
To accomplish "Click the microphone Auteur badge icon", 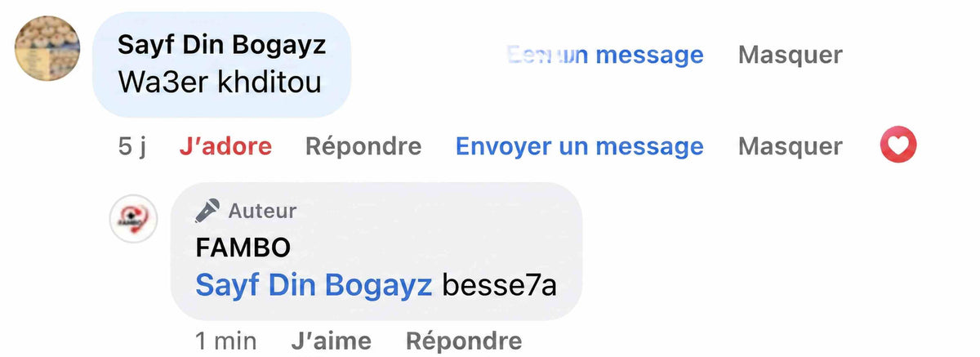I will 207,212.
